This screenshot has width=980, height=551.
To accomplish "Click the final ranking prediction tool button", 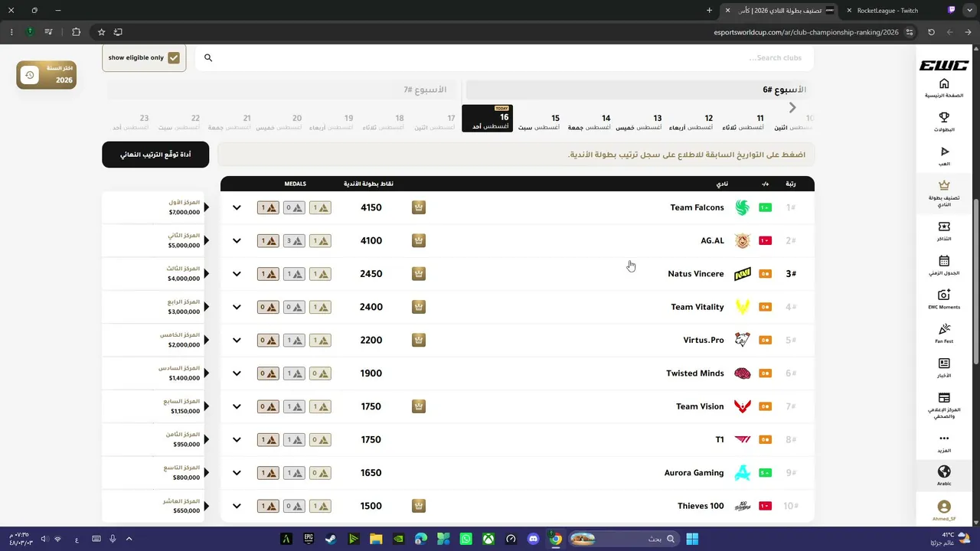I will coord(155,155).
